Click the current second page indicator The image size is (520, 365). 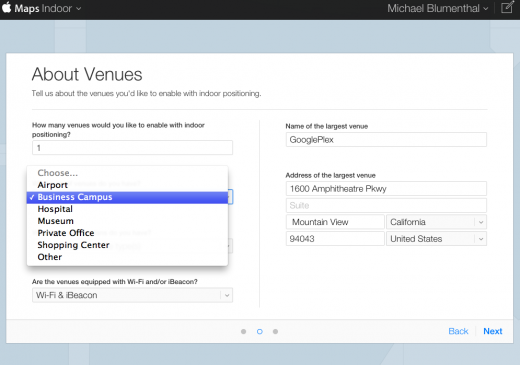coord(260,332)
